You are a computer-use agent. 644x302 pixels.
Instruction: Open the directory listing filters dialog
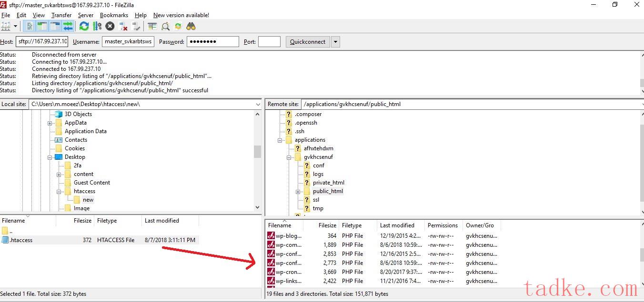(x=152, y=26)
